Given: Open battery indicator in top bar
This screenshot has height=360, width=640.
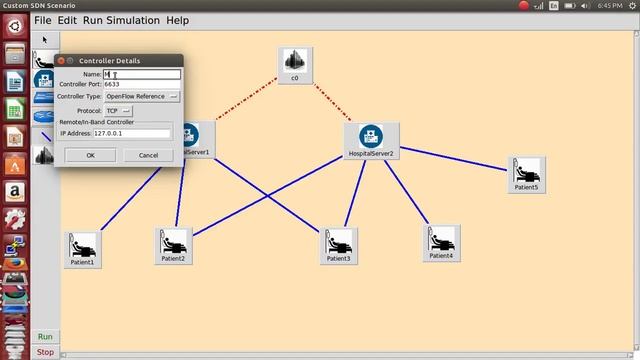Looking at the screenshot, I should (x=569, y=6).
